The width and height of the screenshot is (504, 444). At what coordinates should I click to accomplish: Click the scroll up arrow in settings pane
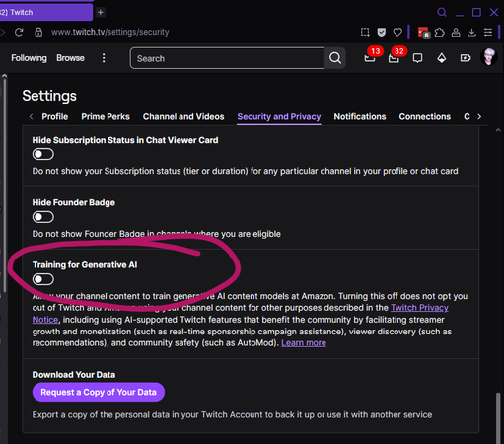[x=498, y=130]
